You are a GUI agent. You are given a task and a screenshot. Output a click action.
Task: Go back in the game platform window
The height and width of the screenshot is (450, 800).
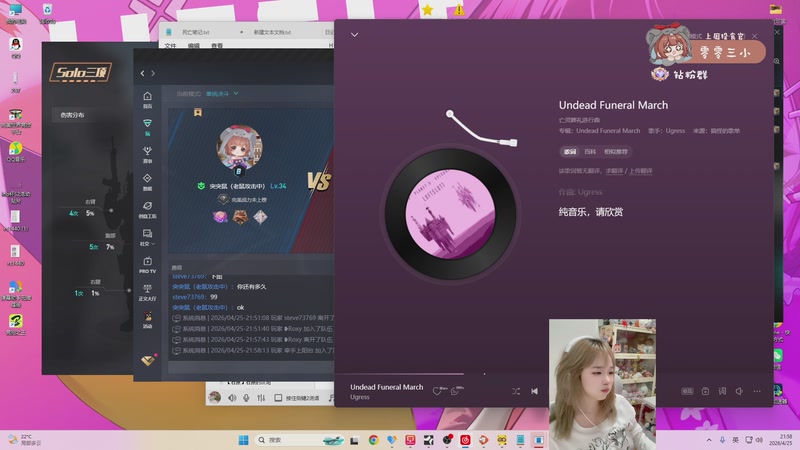pos(142,73)
